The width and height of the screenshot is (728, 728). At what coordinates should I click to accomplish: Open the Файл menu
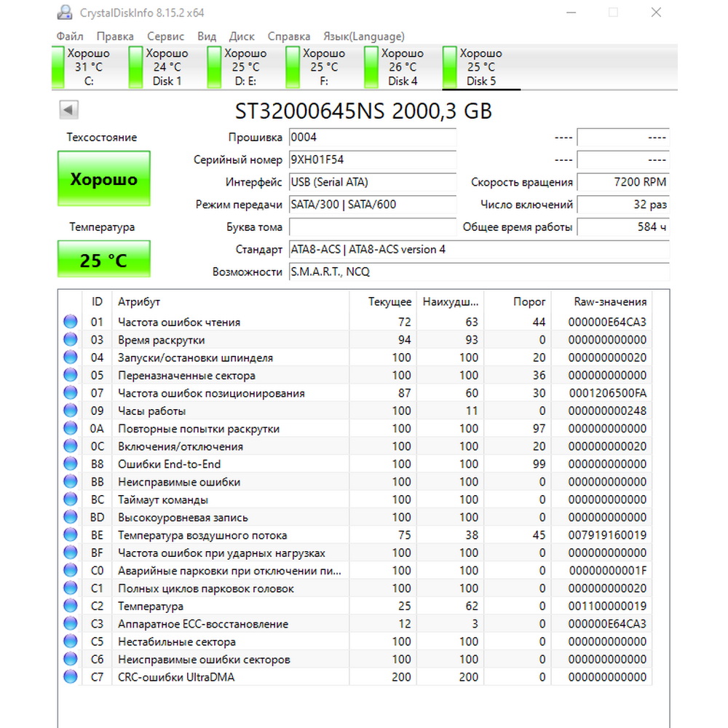point(70,36)
